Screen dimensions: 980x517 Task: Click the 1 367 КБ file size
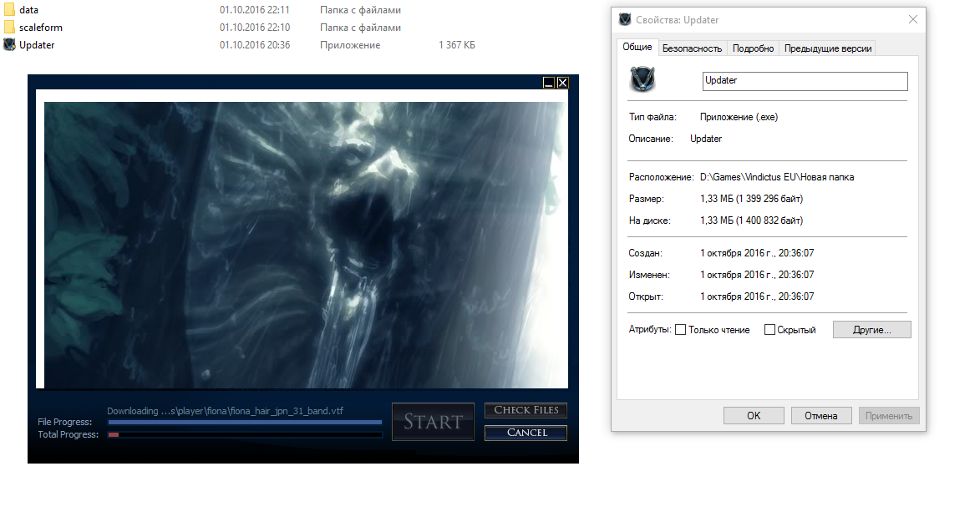click(x=457, y=45)
